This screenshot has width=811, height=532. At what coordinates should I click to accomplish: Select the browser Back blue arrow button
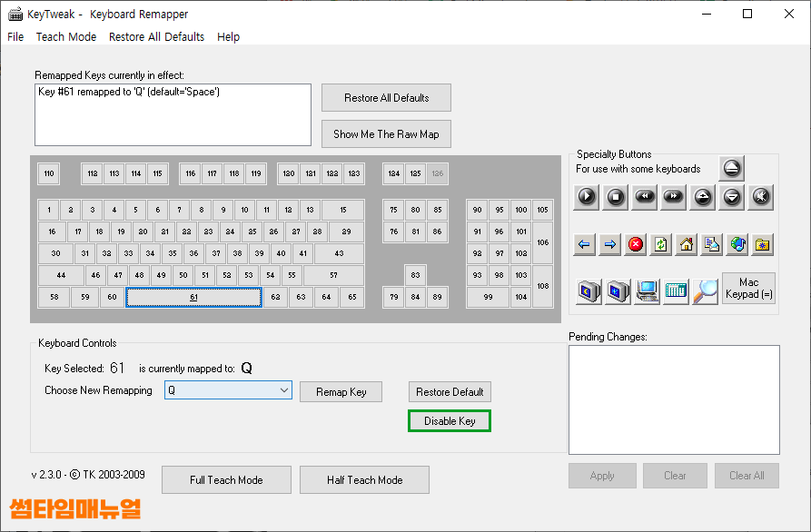[x=584, y=244]
